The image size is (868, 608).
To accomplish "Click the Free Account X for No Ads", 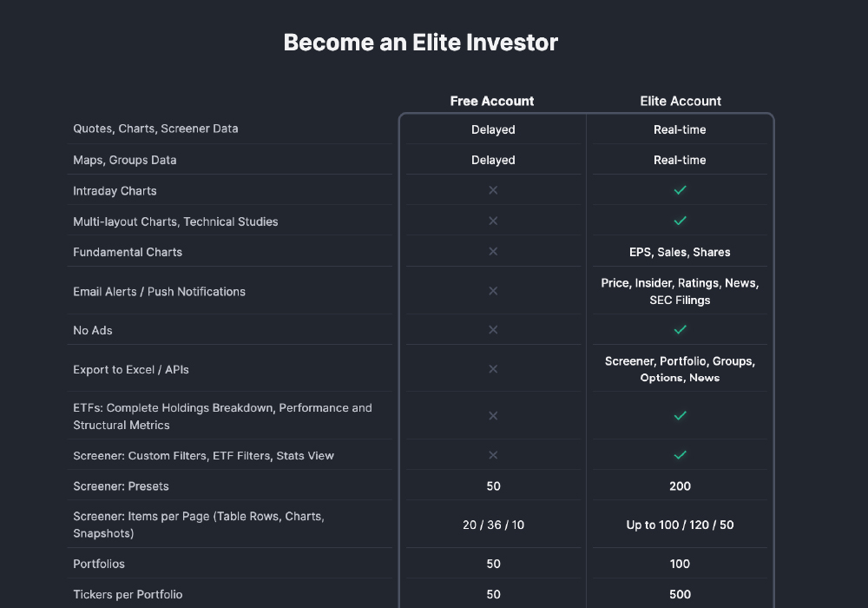I will pos(493,330).
